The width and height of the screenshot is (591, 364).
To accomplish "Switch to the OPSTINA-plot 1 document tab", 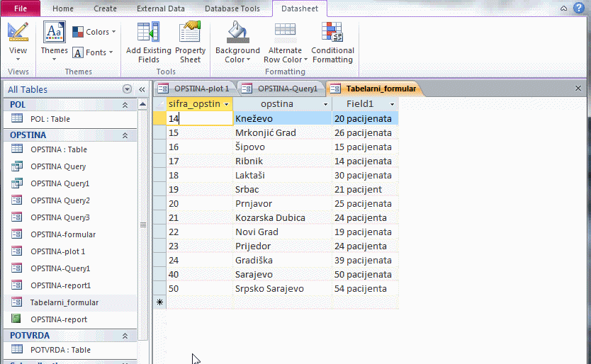I will pos(194,89).
